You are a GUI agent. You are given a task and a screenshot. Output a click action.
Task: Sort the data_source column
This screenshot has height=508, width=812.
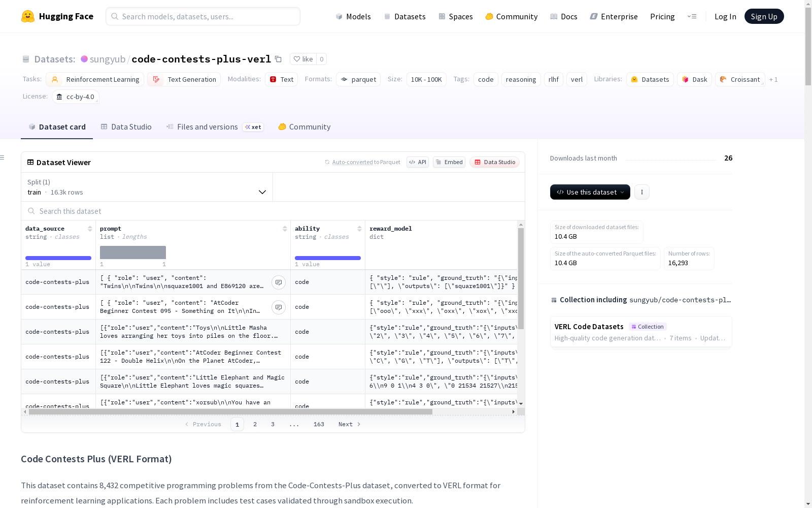tap(90, 229)
